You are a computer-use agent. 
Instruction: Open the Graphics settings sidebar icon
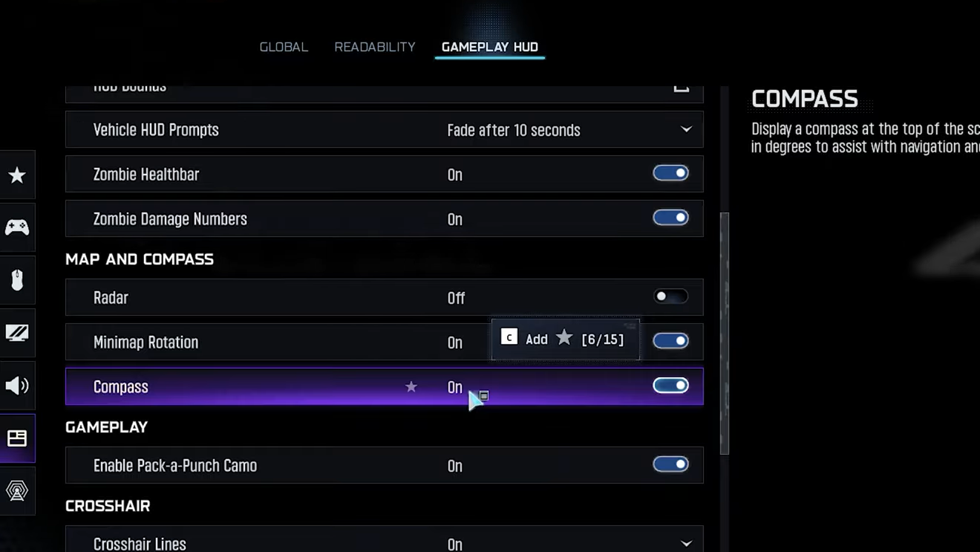coord(17,333)
